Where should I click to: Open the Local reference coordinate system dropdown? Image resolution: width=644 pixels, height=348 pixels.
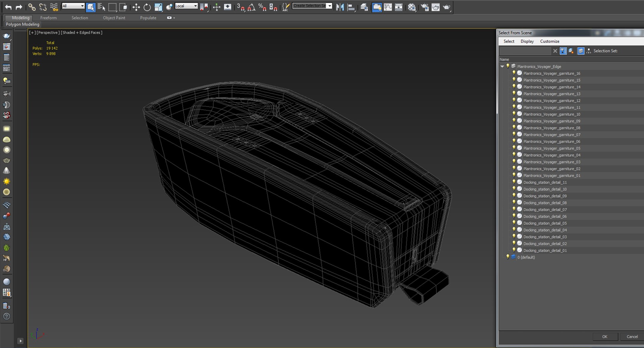[x=186, y=6]
